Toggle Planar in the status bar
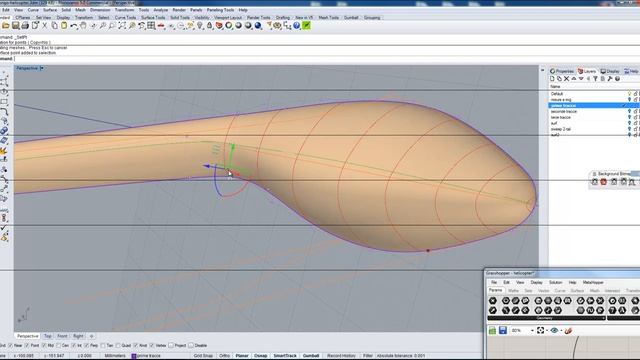Image resolution: width=640 pixels, height=360 pixels. [x=242, y=356]
